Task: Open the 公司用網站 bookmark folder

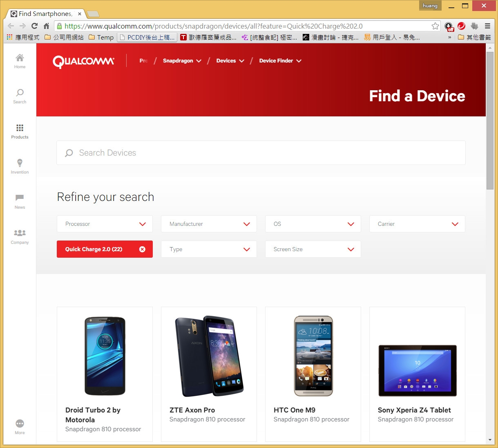Action: 64,37
